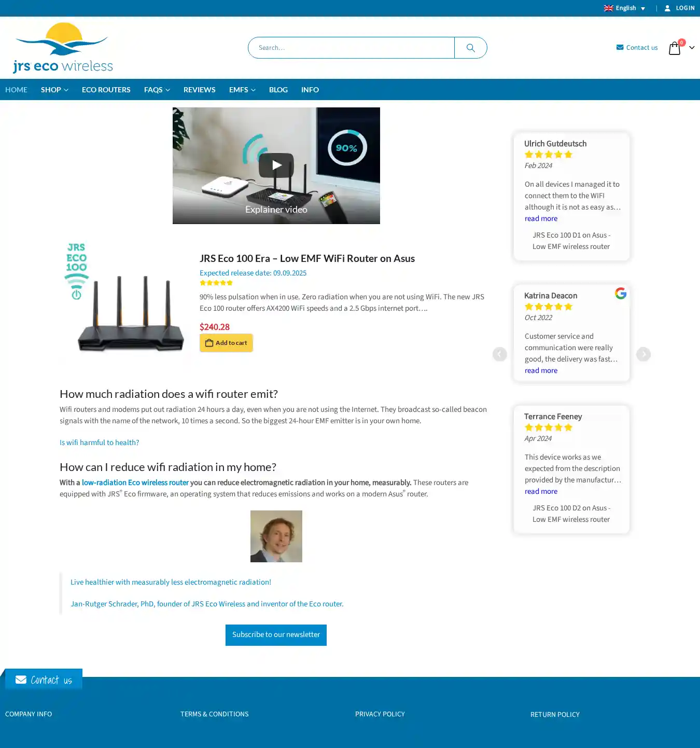The image size is (700, 748).
Task: Play the Explainer video
Action: point(276,165)
